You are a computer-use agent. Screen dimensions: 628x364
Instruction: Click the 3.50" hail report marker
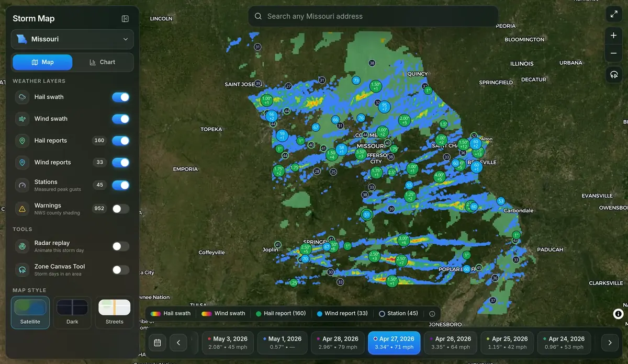click(x=361, y=154)
